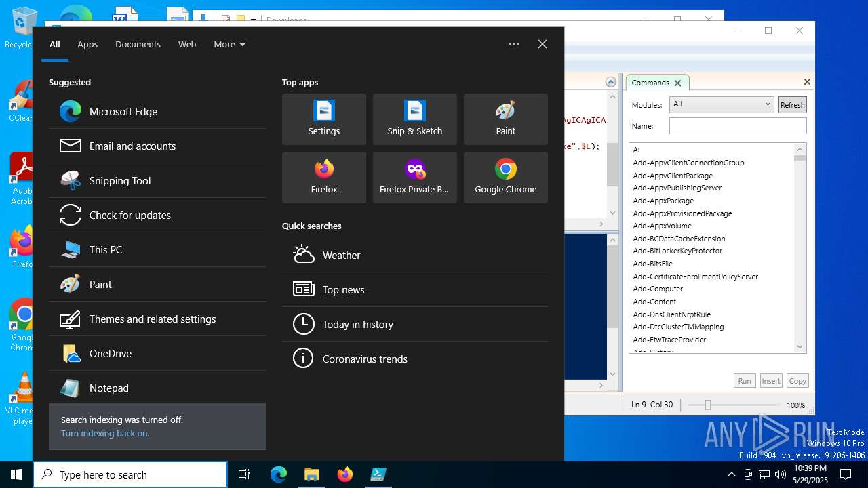Screen dimensions: 868x488
Task: Run the Weather quick search
Action: [415, 255]
